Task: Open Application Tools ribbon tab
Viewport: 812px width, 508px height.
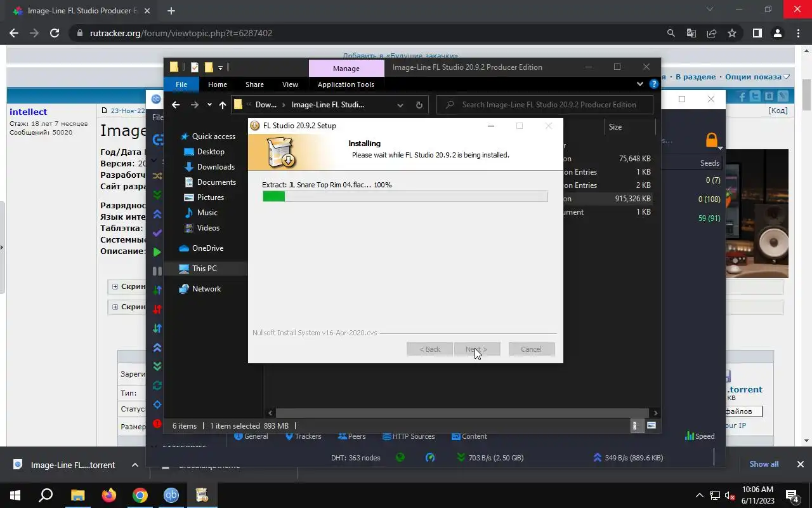Action: (x=346, y=84)
